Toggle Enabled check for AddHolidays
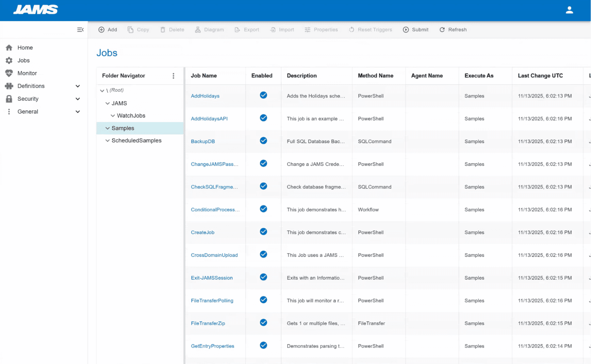591x364 pixels. [x=263, y=95]
